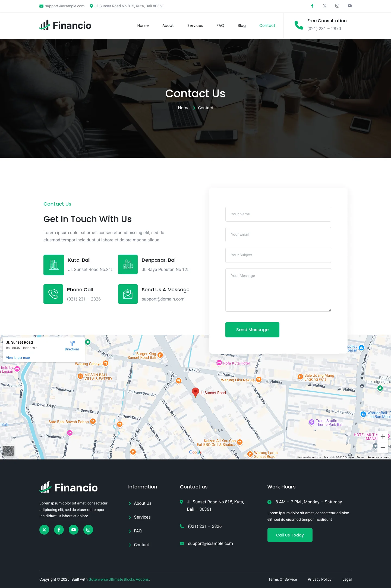Open the Services menu item
Viewport: 391px width, 588px height.
point(195,25)
